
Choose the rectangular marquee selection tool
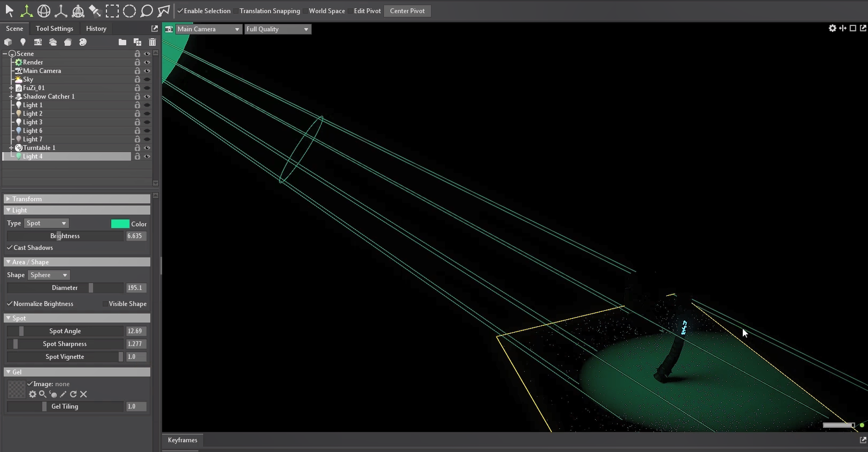[112, 11]
